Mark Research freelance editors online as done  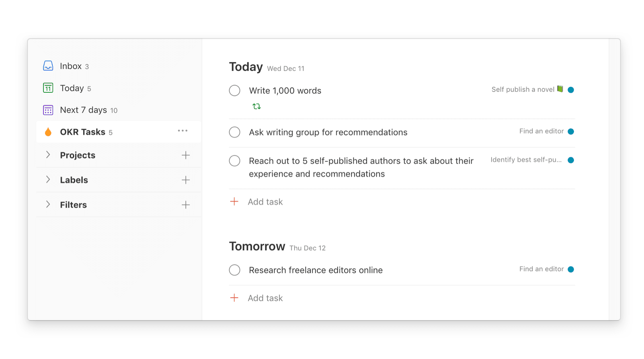(x=234, y=270)
